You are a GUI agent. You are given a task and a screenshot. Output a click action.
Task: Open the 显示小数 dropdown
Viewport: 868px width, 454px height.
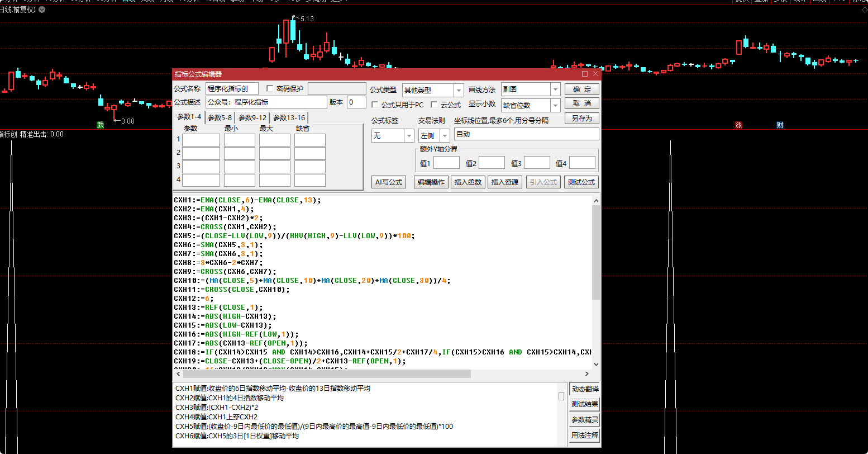[555, 105]
